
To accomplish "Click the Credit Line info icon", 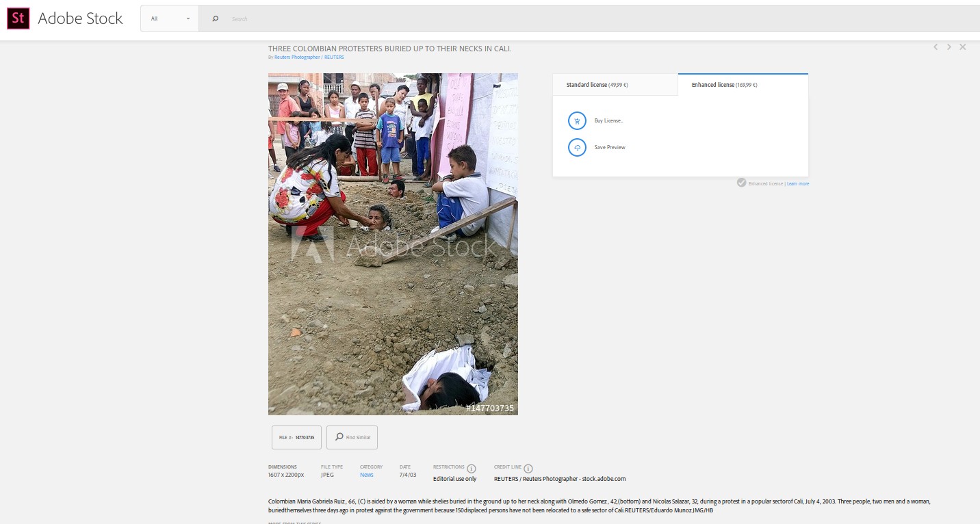I will (x=528, y=469).
